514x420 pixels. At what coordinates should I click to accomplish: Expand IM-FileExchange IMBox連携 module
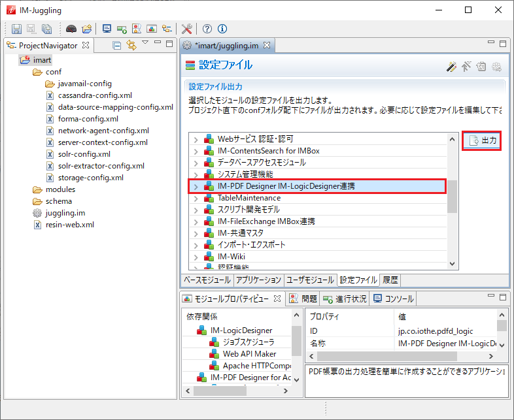[x=196, y=222]
